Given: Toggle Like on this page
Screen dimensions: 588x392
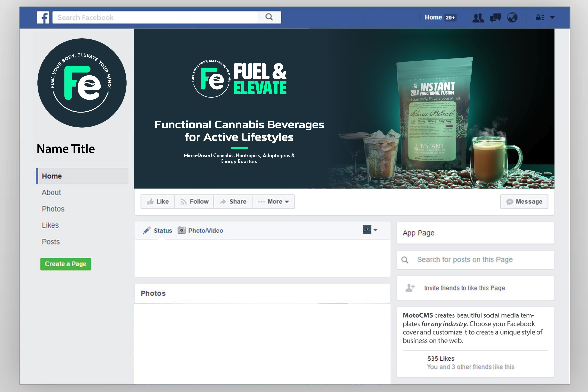Looking at the screenshot, I should pyautogui.click(x=158, y=202).
